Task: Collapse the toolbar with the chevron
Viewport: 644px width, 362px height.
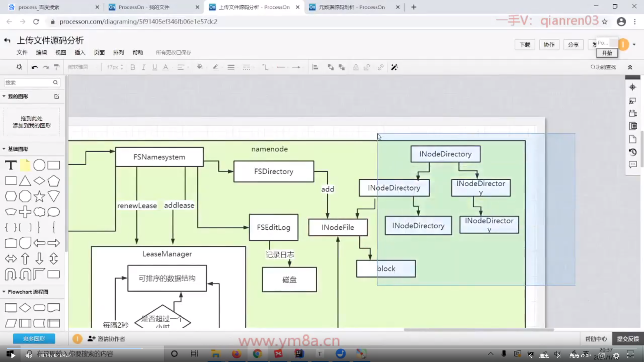Action: tap(630, 67)
